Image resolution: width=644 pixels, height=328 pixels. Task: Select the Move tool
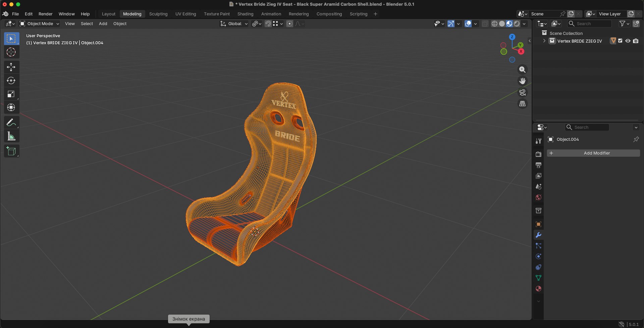click(x=11, y=67)
